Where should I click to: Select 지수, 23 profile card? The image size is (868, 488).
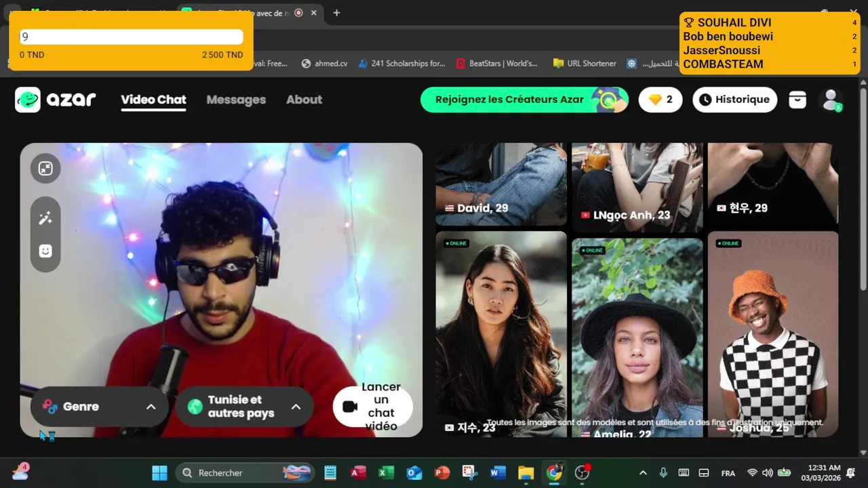click(x=501, y=334)
